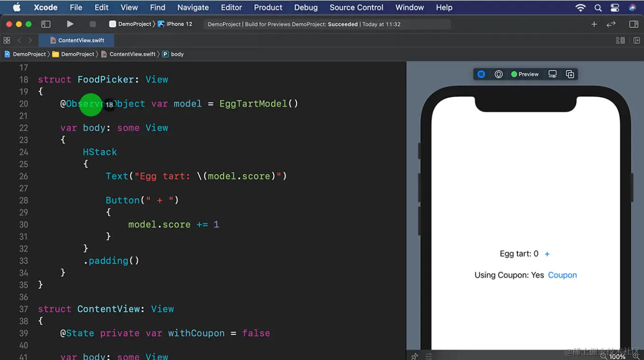Click the EggTartModel() code token
The height and width of the screenshot is (360, 644).
(x=258, y=104)
